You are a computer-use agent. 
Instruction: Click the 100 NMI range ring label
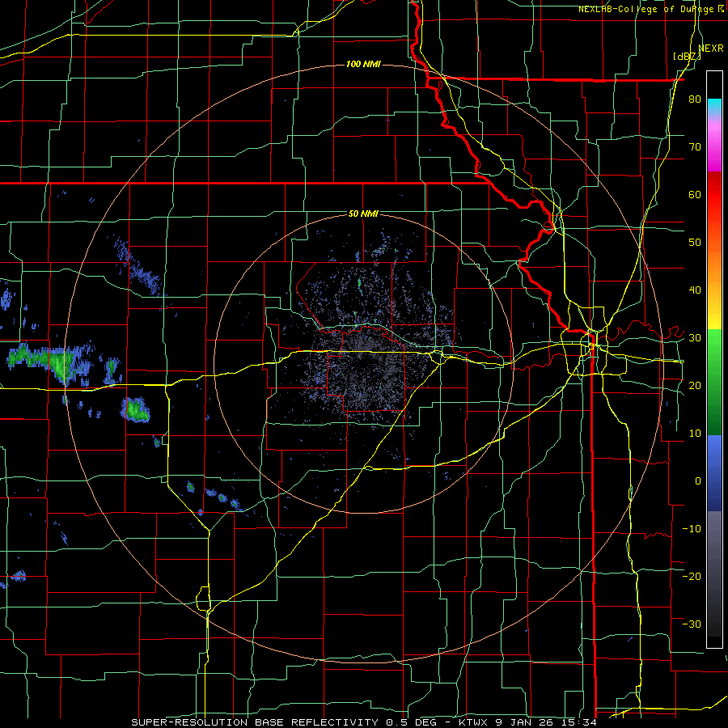pos(363,64)
